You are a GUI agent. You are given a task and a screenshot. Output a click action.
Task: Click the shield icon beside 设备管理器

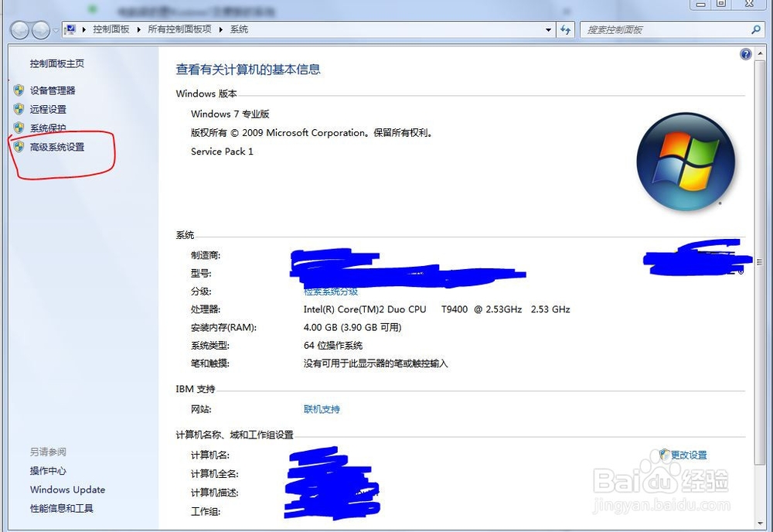(x=19, y=90)
